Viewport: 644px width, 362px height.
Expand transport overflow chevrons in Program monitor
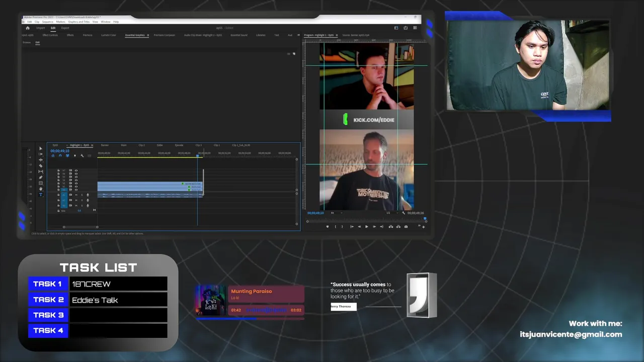[x=419, y=226]
